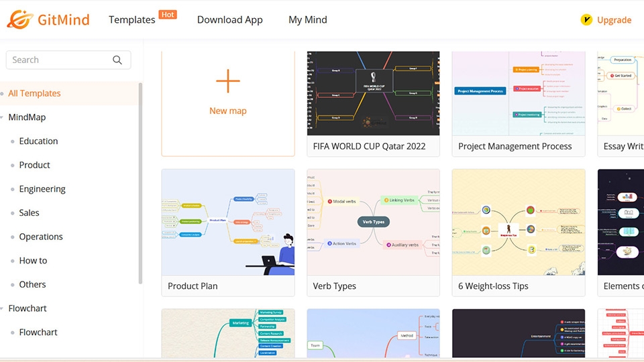Open the Templates menu
This screenshot has width=644, height=362.
(132, 19)
